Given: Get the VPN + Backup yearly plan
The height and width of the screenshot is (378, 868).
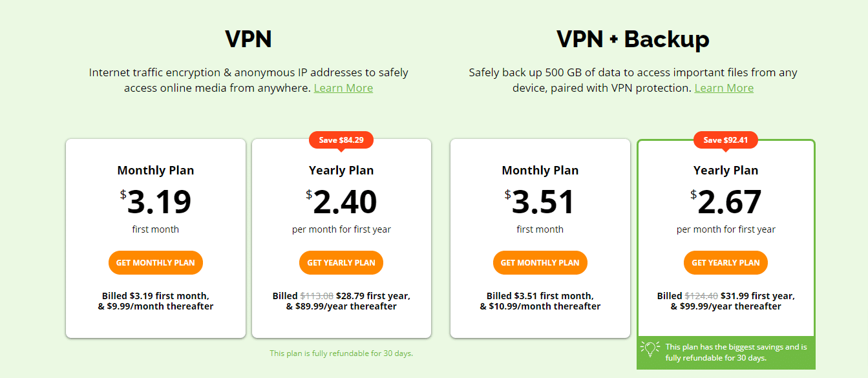Looking at the screenshot, I should [x=726, y=263].
